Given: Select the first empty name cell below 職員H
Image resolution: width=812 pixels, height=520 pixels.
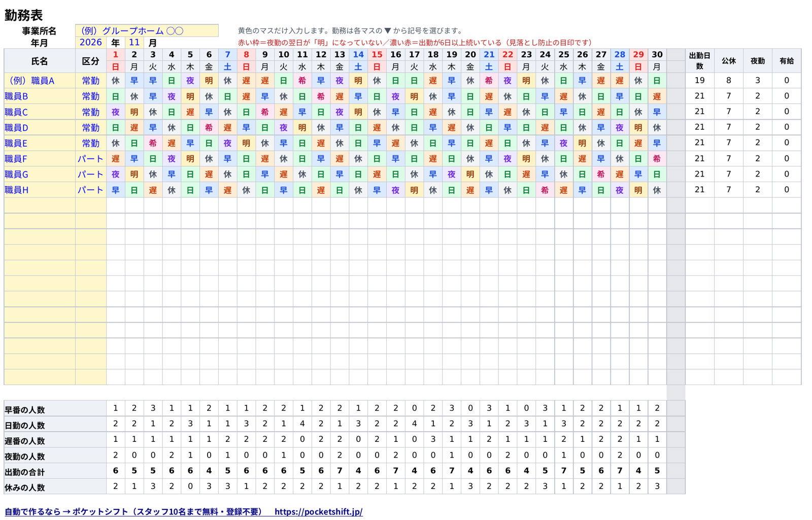Looking at the screenshot, I should pos(40,205).
